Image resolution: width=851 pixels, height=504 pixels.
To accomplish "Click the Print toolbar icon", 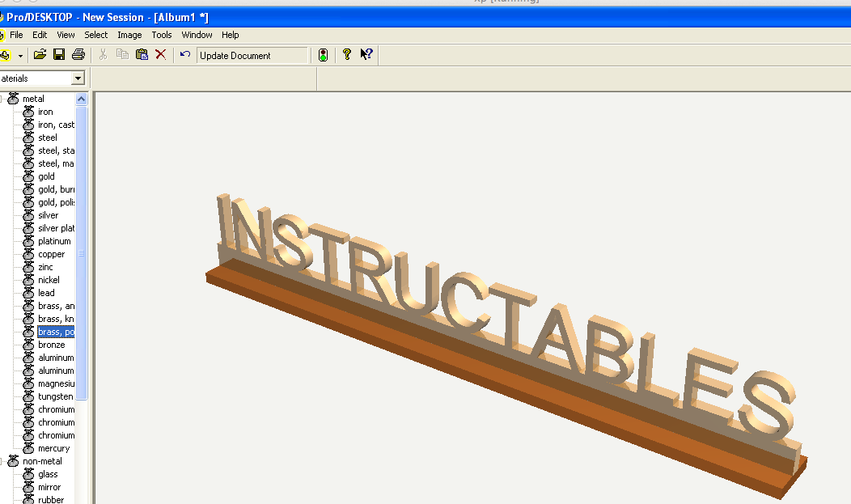I will (x=78, y=54).
